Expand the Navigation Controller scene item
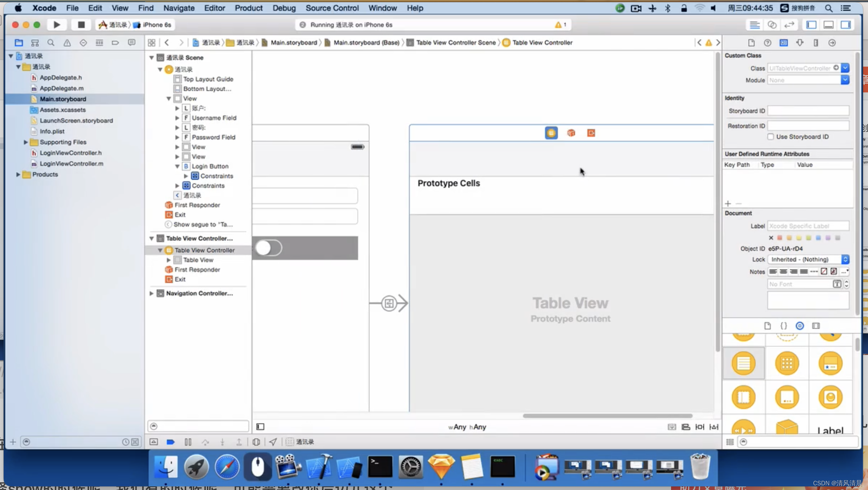868x490 pixels. [x=151, y=293]
